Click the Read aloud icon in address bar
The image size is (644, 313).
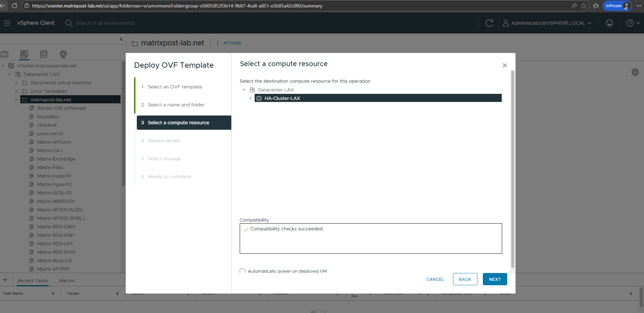coord(574,6)
